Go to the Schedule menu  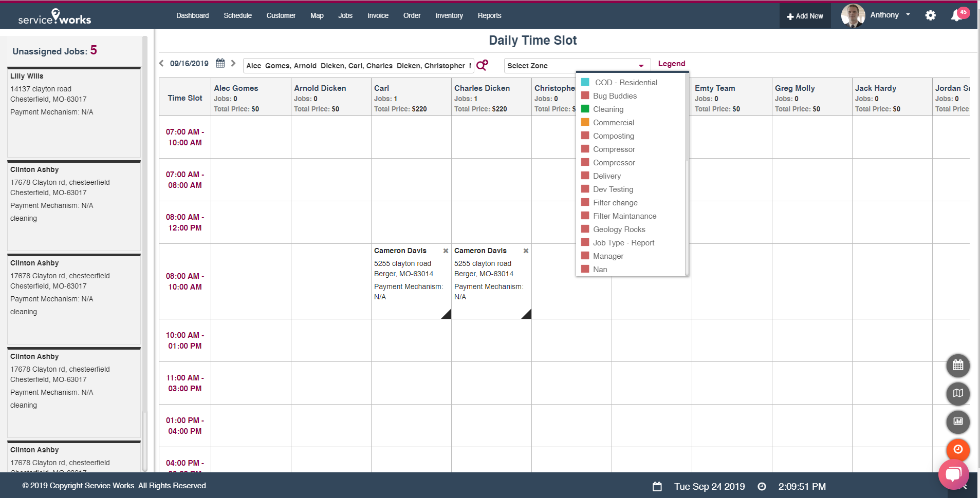[237, 15]
